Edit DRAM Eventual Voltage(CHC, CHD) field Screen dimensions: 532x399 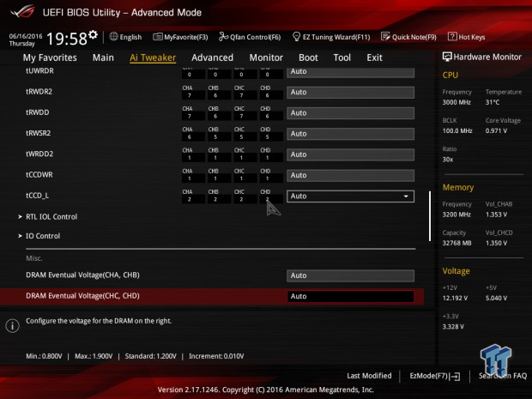click(x=350, y=296)
